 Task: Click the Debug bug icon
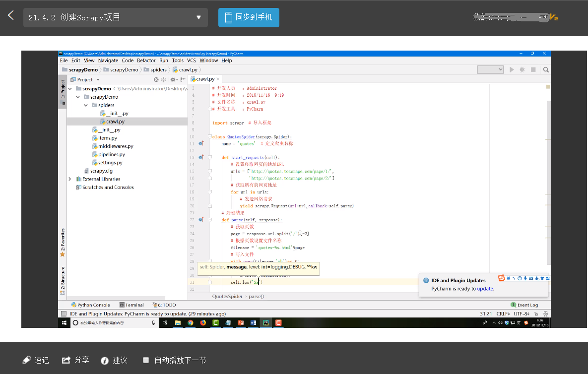click(522, 70)
